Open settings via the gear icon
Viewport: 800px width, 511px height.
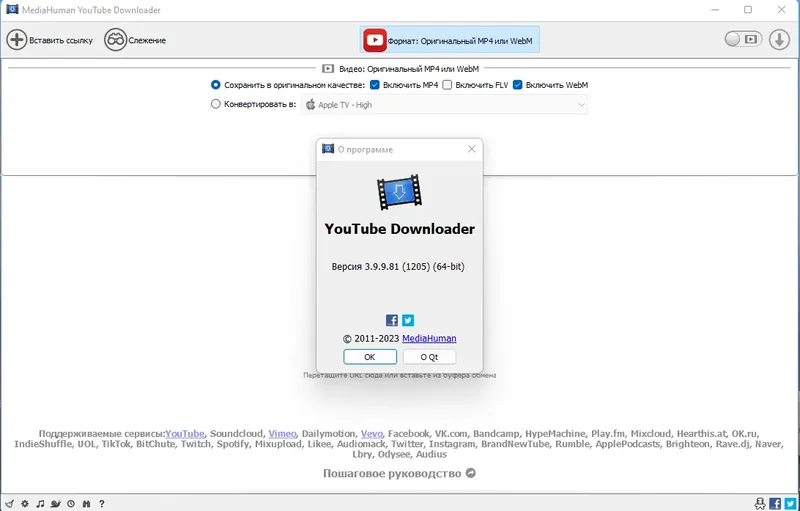(x=24, y=503)
